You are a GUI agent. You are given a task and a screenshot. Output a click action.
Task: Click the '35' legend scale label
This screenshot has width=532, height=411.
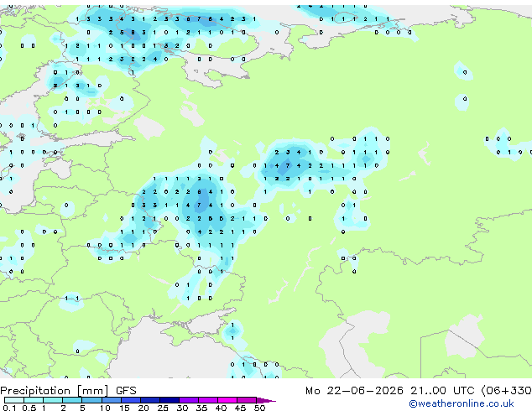[x=201, y=408]
